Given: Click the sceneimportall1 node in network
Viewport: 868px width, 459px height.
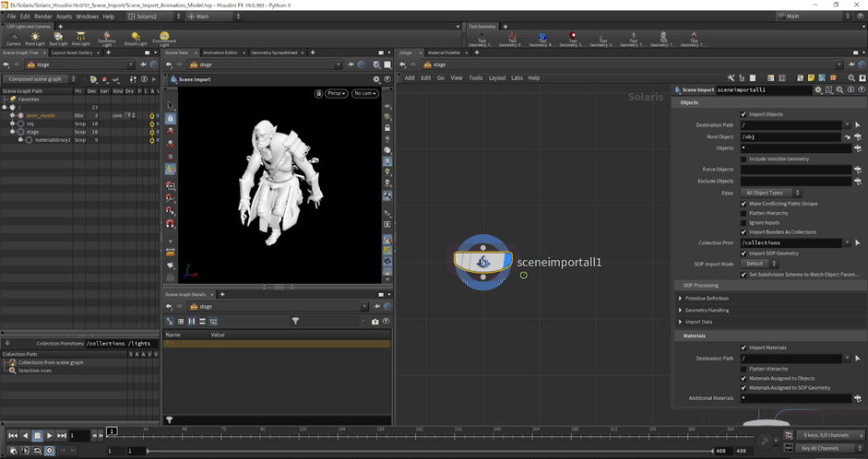Looking at the screenshot, I should tap(481, 263).
